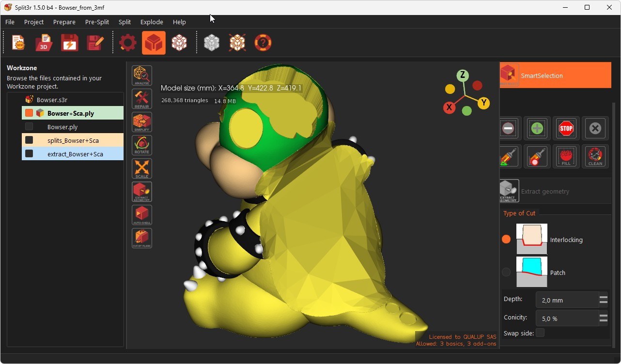Select extract_Bowser+Sca in the Workzone tree

tap(73, 154)
